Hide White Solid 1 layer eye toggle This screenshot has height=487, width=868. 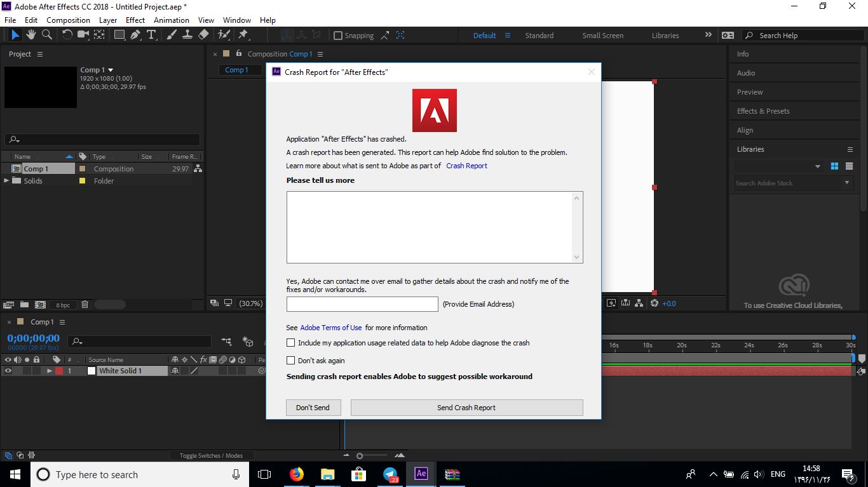coord(8,371)
